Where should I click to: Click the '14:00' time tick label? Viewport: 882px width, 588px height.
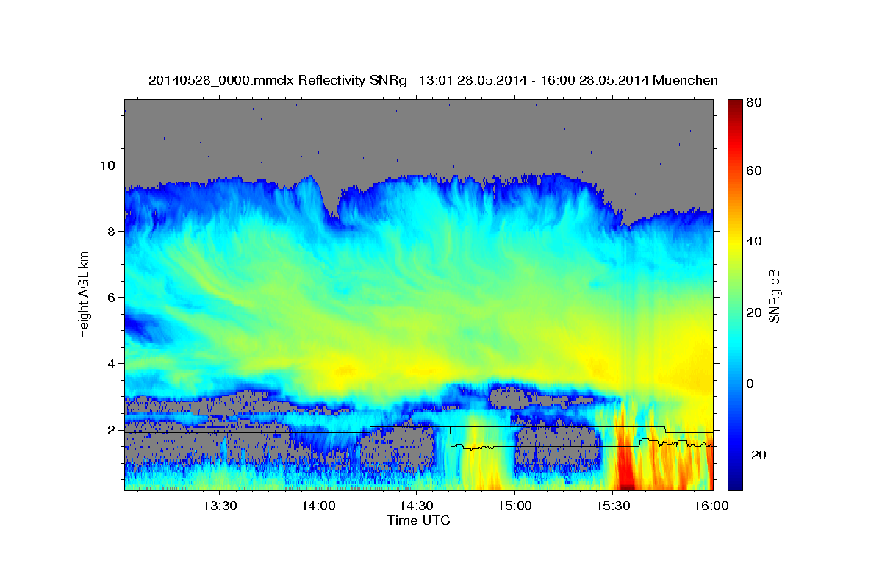click(318, 506)
